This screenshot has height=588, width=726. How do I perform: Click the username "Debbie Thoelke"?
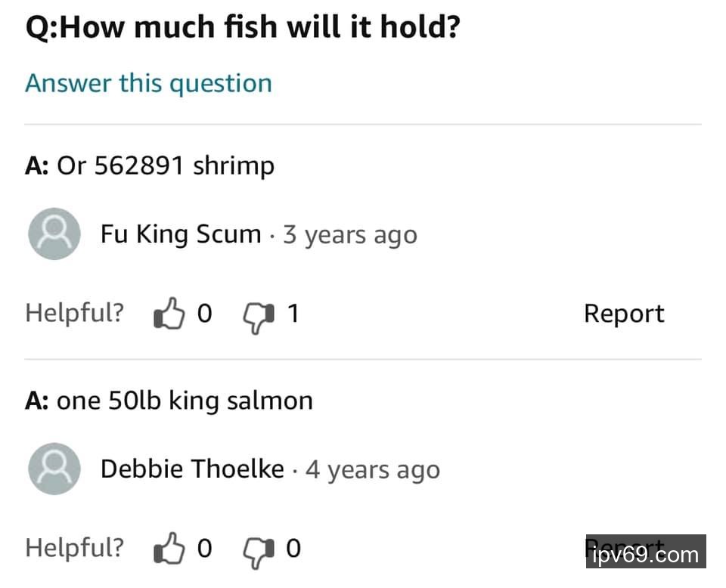(192, 469)
